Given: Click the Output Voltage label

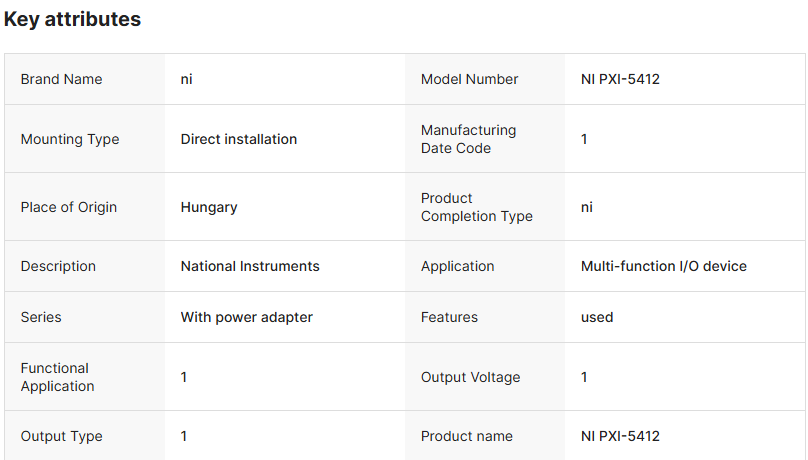Looking at the screenshot, I should click(x=470, y=377).
